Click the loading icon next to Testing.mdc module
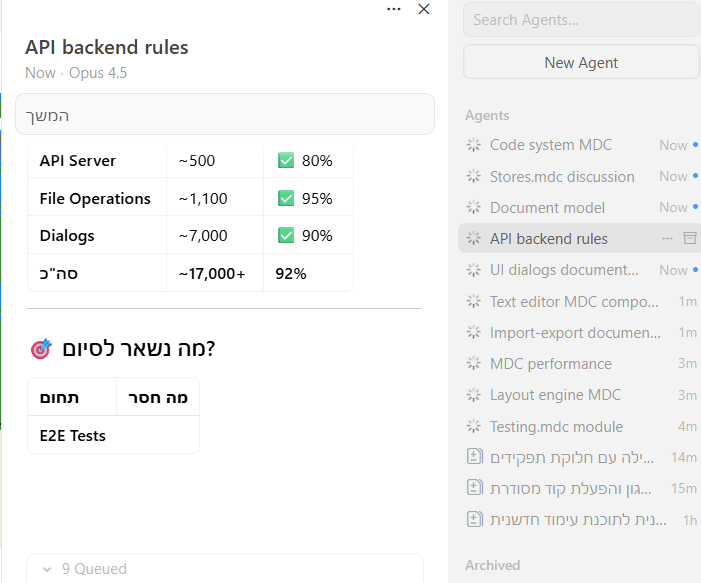The height and width of the screenshot is (583, 701). tap(474, 426)
